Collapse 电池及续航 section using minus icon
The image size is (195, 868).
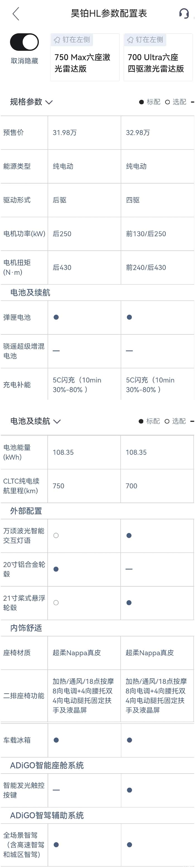(192, 421)
